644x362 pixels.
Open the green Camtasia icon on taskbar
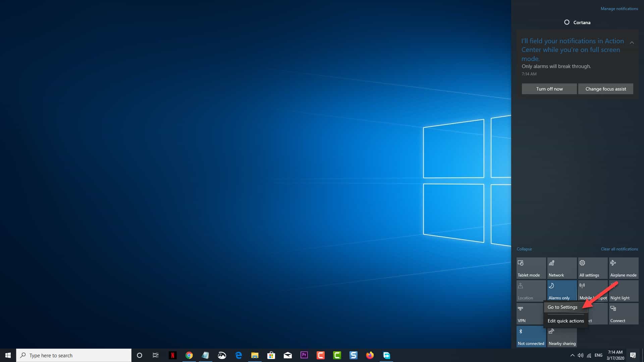click(337, 355)
